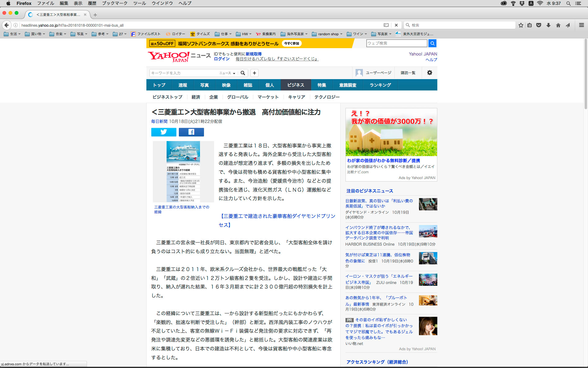Share article via the Facebook button
The height and width of the screenshot is (368, 588).
(x=191, y=132)
